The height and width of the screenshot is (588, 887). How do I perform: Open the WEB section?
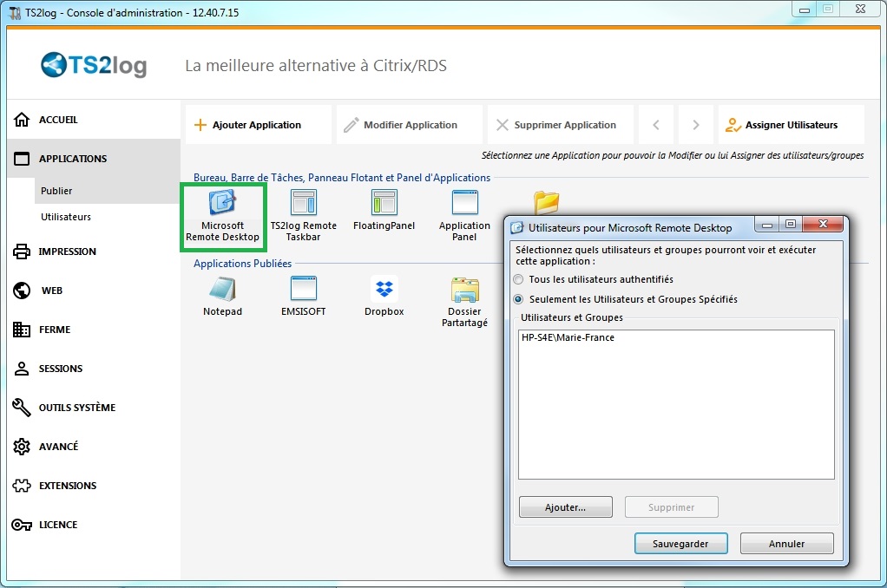94,291
